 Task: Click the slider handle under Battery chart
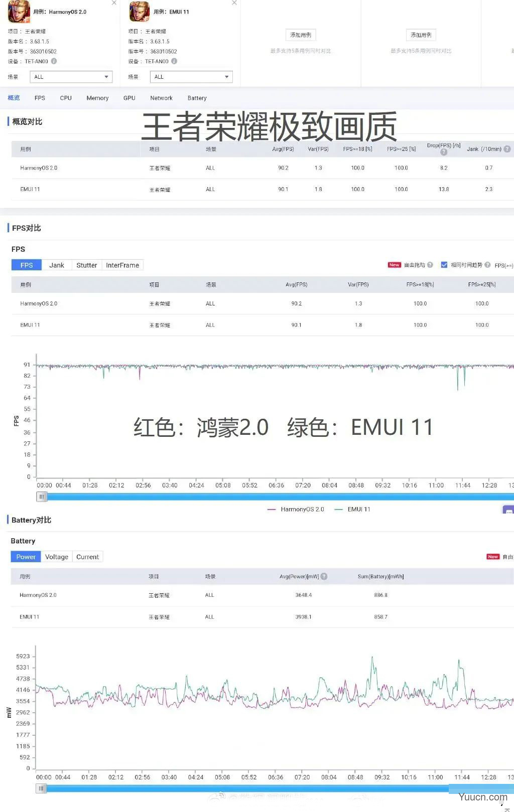pos(41,788)
